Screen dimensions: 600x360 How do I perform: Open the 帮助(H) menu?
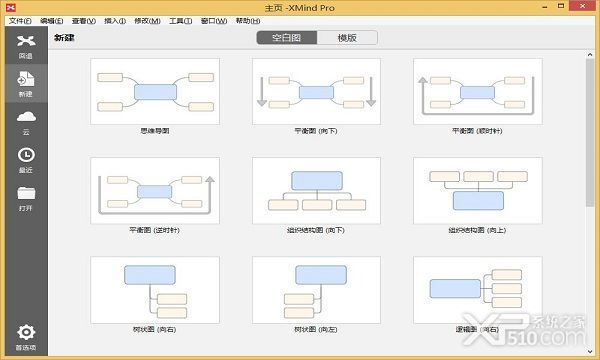(x=248, y=21)
